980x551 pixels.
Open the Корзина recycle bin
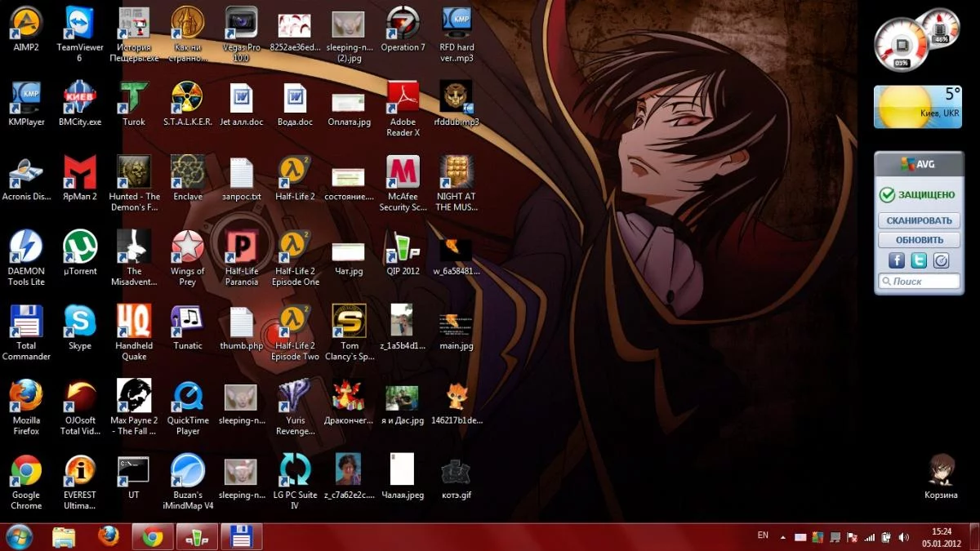(x=942, y=477)
